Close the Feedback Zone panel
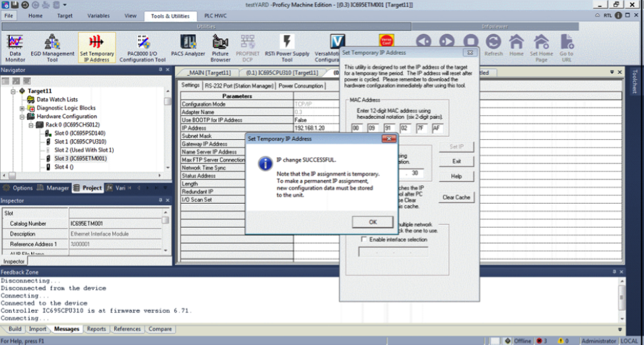644x345 pixels. (621, 272)
